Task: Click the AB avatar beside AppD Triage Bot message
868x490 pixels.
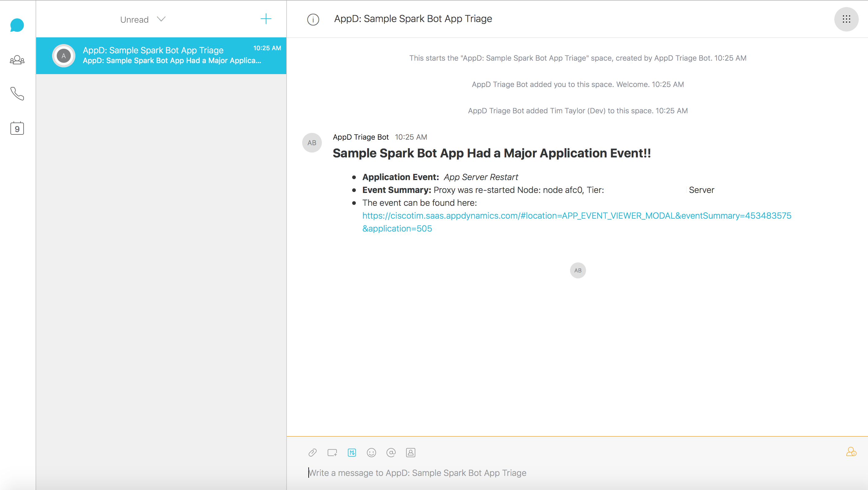Action: [312, 143]
